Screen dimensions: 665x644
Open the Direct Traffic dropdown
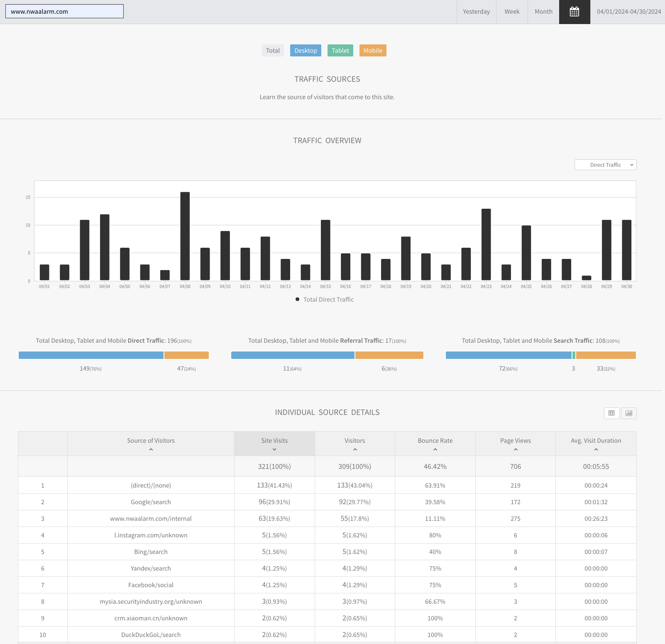click(605, 165)
